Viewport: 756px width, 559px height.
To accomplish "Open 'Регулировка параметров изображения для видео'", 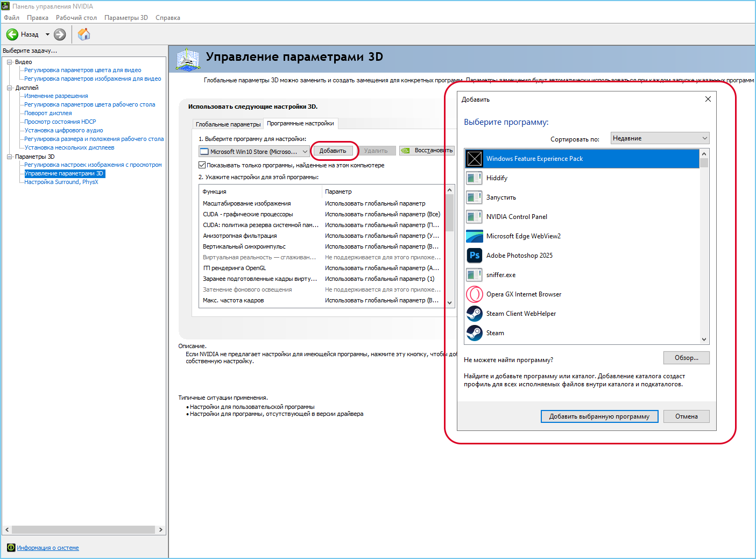I will click(x=93, y=79).
